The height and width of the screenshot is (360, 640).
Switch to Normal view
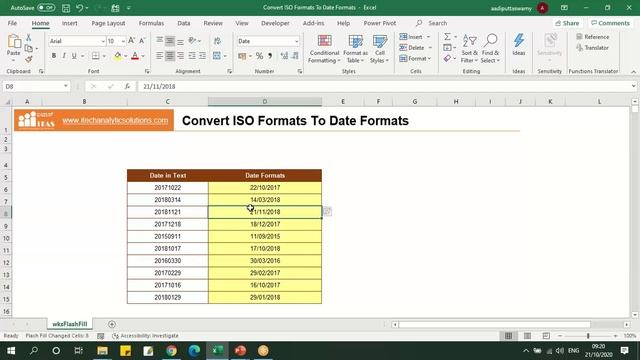click(x=508, y=336)
